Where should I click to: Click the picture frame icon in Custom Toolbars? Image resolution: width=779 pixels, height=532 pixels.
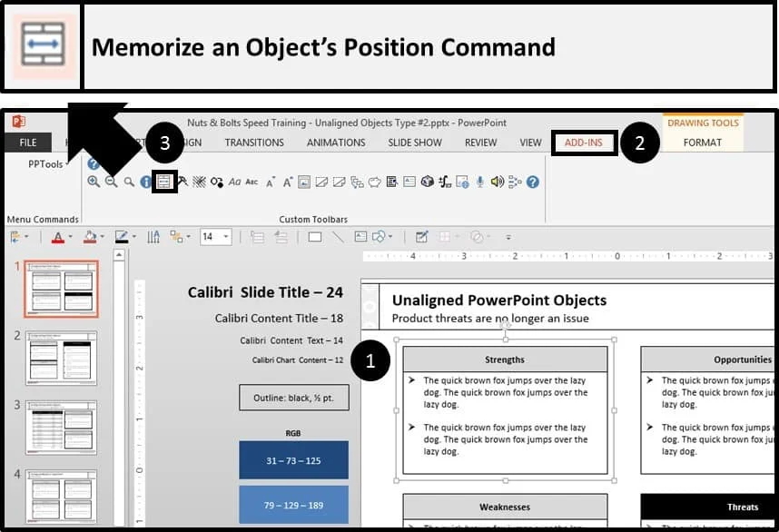click(304, 182)
